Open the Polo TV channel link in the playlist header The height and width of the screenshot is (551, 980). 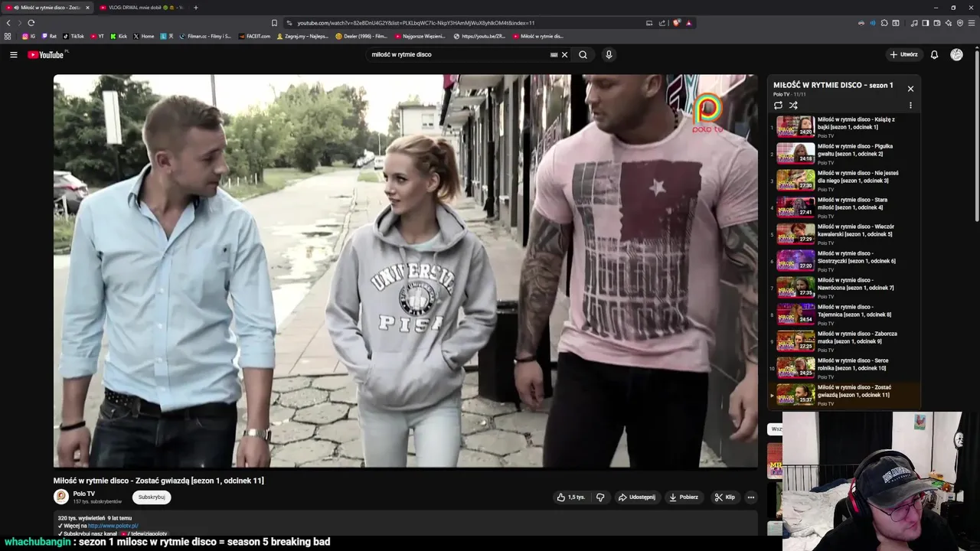pos(782,94)
